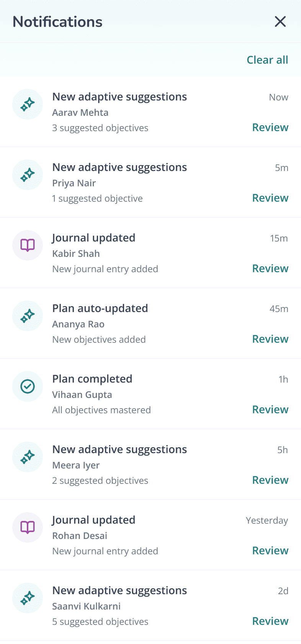Review Rohan Desai's journal update
Image resolution: width=301 pixels, height=644 pixels.
pos(270,550)
